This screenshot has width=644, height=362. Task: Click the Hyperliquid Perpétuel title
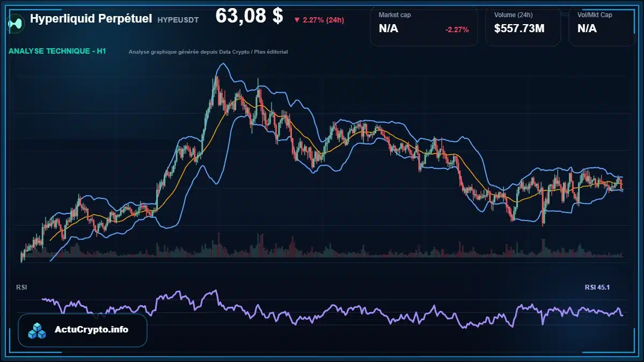91,19
